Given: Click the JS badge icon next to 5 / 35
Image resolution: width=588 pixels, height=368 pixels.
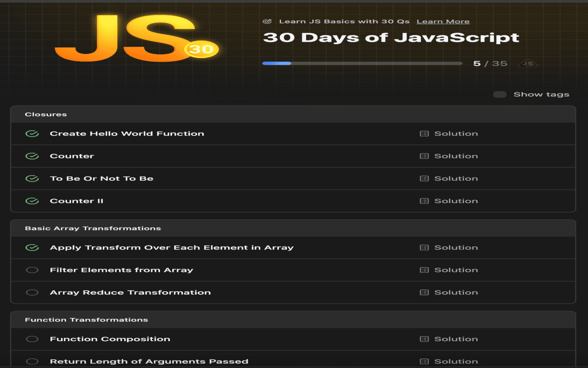Looking at the screenshot, I should [x=528, y=63].
